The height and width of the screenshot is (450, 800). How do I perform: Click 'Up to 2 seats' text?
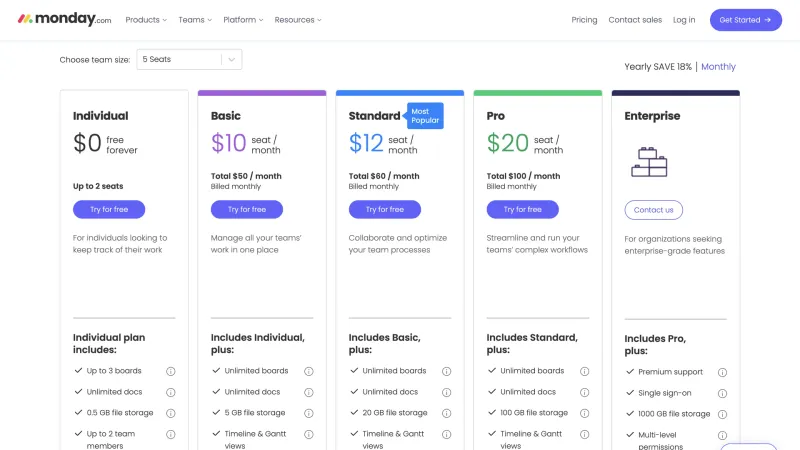[98, 186]
